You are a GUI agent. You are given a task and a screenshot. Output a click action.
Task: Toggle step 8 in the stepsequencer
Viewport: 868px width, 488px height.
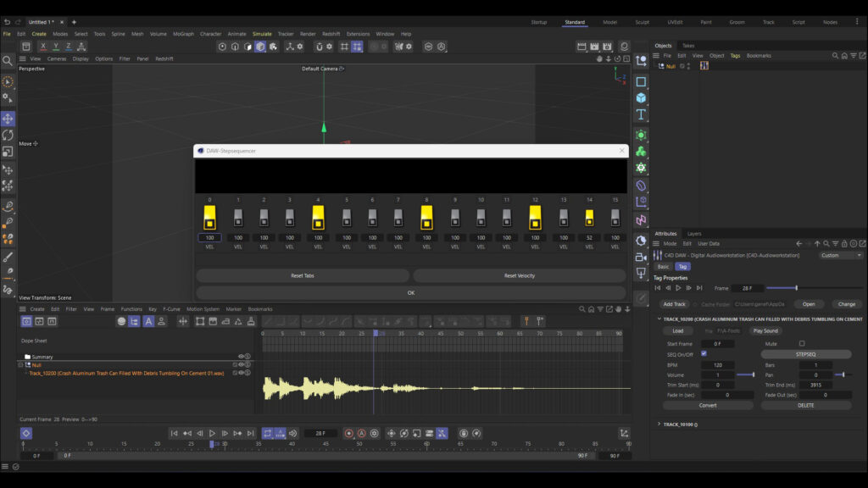427,218
